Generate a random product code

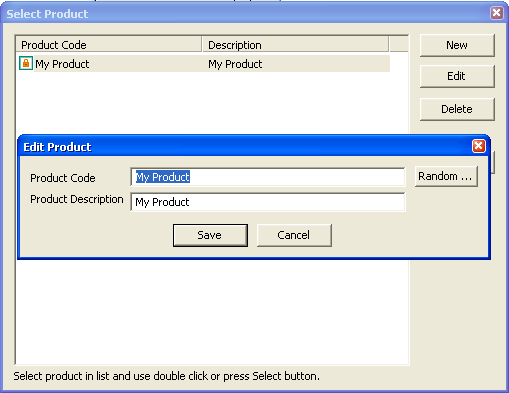coord(446,176)
